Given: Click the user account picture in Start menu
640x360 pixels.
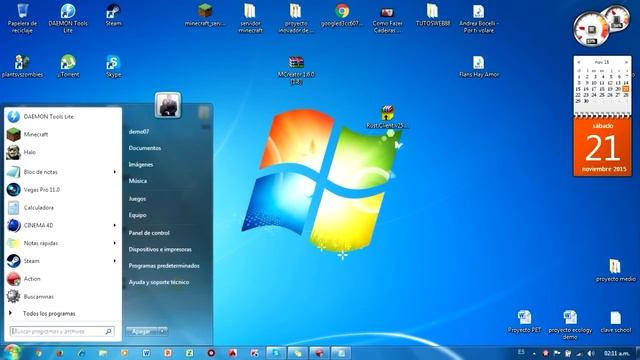Looking at the screenshot, I should click(x=168, y=105).
